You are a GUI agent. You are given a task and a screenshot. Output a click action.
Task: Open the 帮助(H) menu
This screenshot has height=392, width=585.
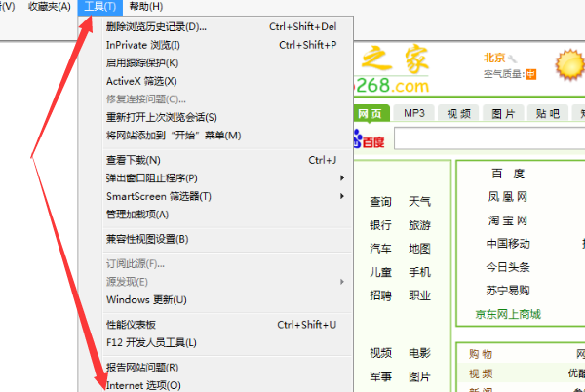pyautogui.click(x=146, y=7)
